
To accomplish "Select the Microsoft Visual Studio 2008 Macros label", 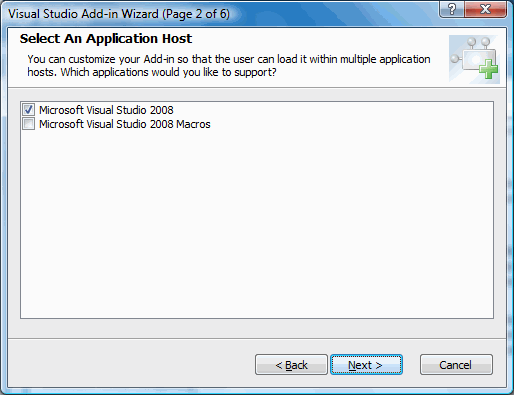I will (125, 124).
